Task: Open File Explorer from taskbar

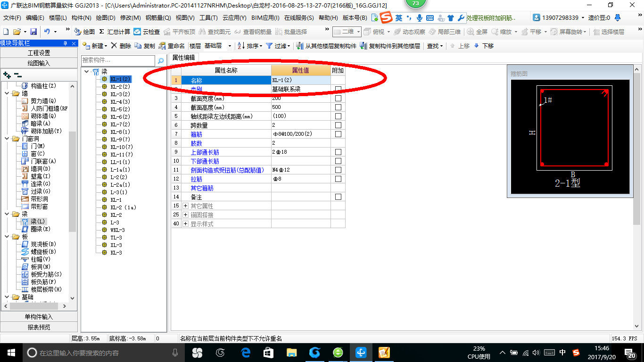Action: [x=292, y=352]
